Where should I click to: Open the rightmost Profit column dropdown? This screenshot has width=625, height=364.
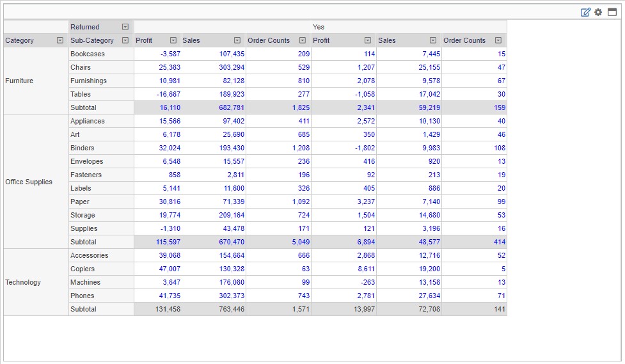coord(368,40)
